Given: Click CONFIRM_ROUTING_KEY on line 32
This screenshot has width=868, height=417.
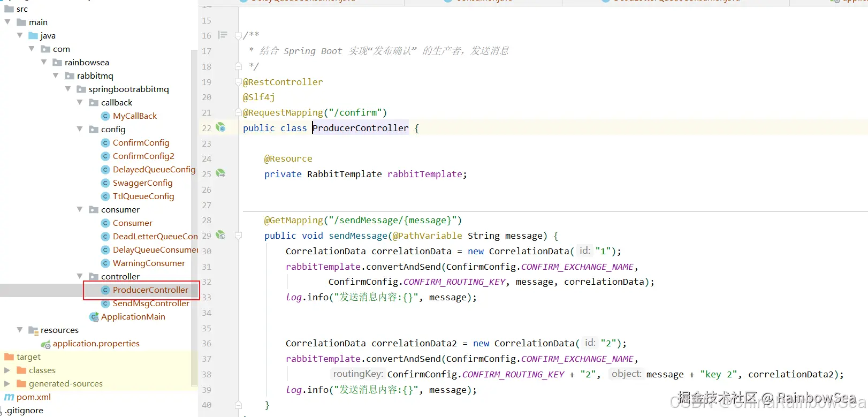Looking at the screenshot, I should (x=454, y=282).
